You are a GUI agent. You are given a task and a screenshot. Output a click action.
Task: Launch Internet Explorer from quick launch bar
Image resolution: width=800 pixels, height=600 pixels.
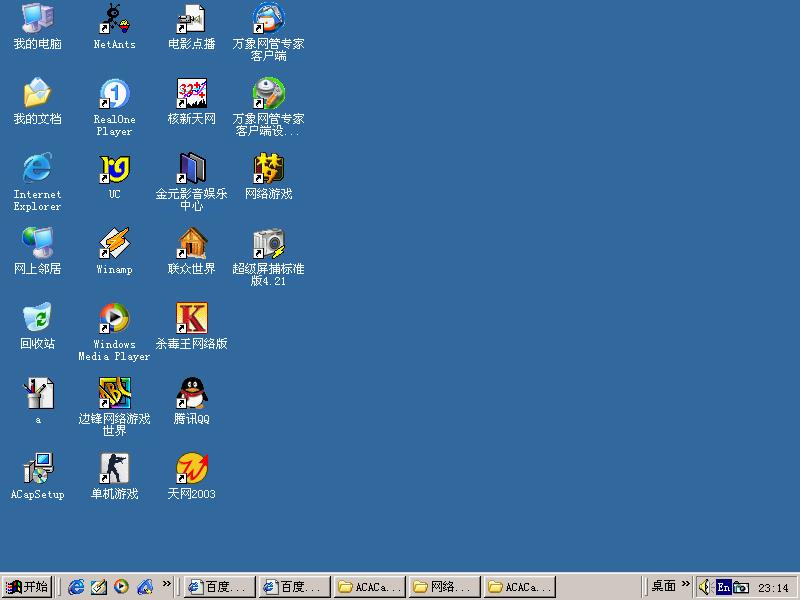[x=77, y=587]
